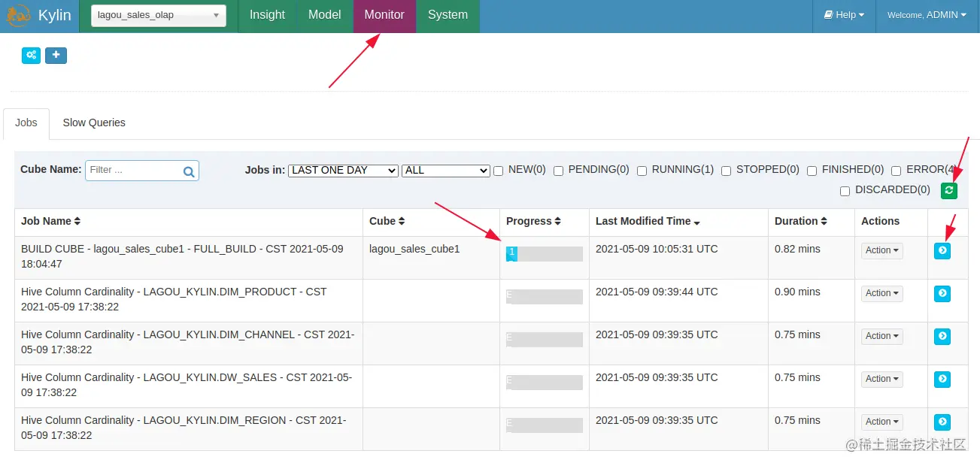Open the Welcome, ADMIN user dropdown
The width and height of the screenshot is (980, 466).
point(927,15)
